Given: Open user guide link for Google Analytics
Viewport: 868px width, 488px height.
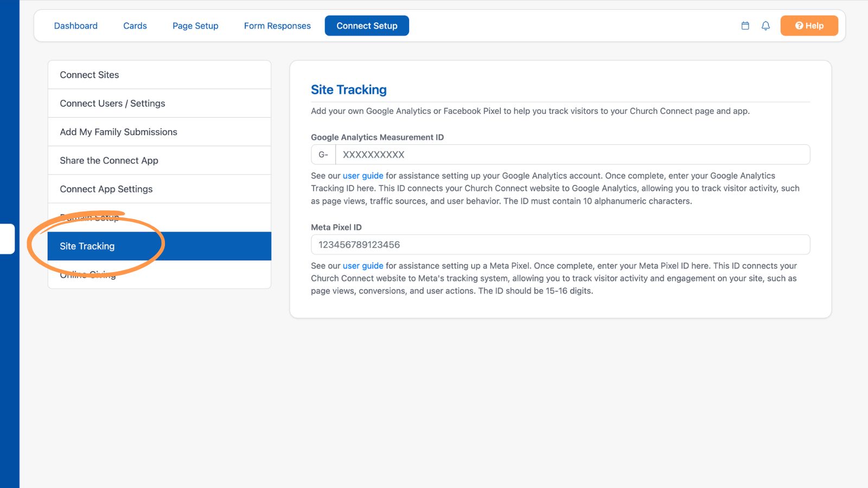Looking at the screenshot, I should [x=363, y=176].
